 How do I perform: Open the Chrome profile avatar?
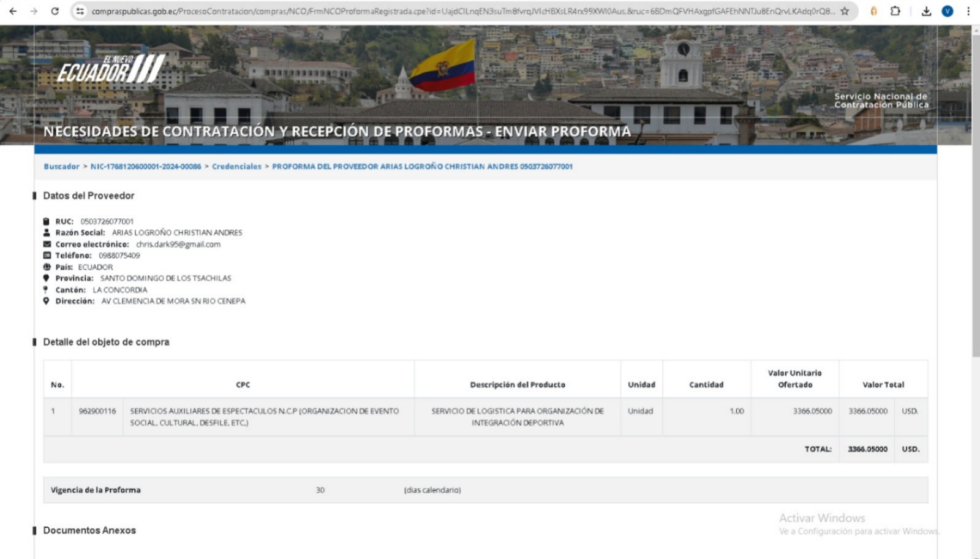point(947,11)
